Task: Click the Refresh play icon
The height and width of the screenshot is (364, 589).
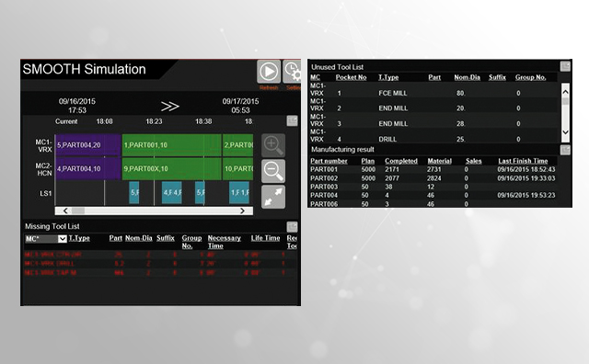Action: [x=269, y=72]
